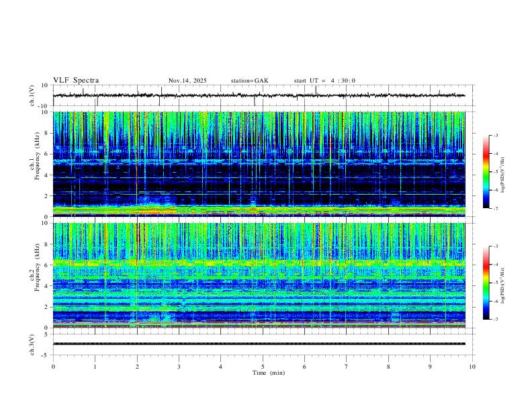532x411 pixels.
Task: Click the date 'Nov.14, 2025'
Action: point(187,81)
